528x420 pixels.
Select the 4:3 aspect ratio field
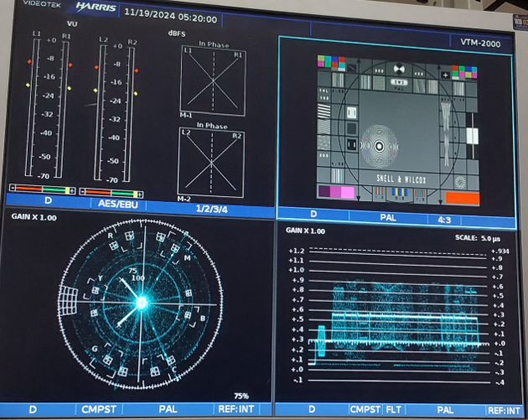[x=444, y=220]
